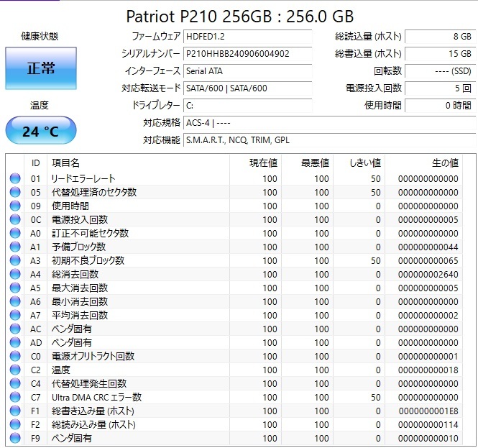This screenshot has height=448, width=478.
Task: Select the 予備ブロック数 attribute name
Action: point(78,247)
